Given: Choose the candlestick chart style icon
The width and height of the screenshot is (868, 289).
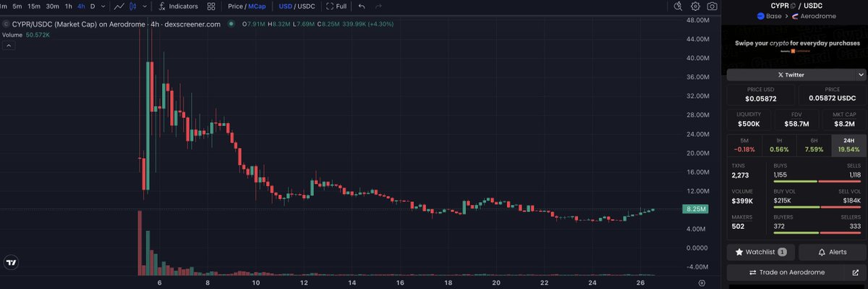Looking at the screenshot, I should click(133, 6).
